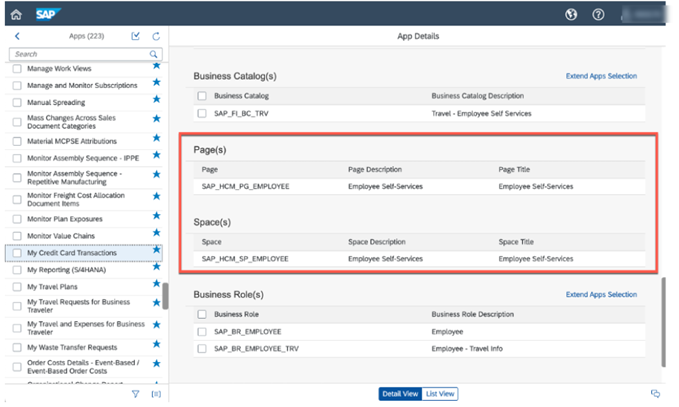Click the select-all icon beside Apps title

(x=136, y=36)
